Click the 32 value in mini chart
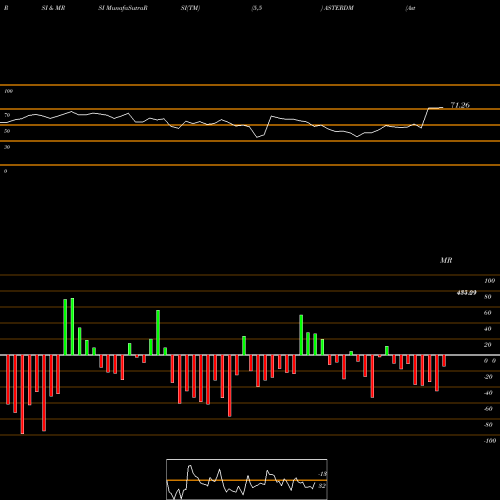 click(x=322, y=486)
